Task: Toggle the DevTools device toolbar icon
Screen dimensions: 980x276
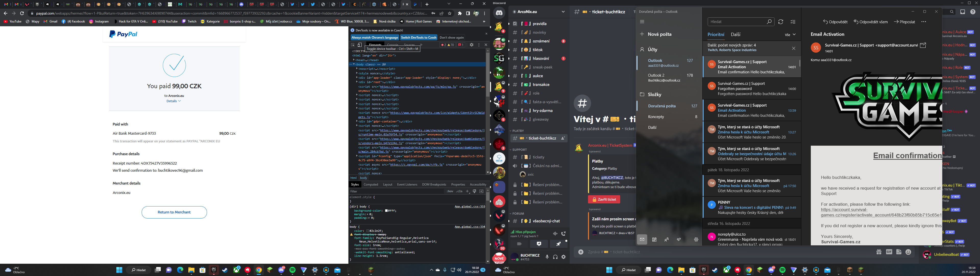Action: pyautogui.click(x=360, y=45)
